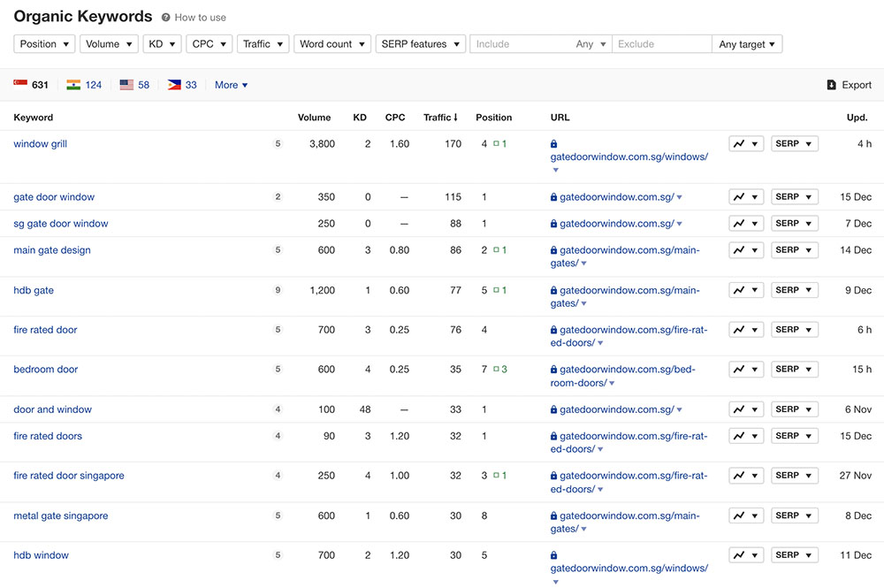
Task: Open the Volume filter dropdown
Action: click(x=109, y=44)
